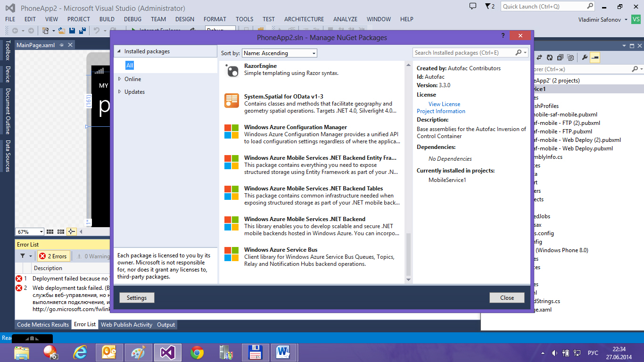The height and width of the screenshot is (362, 644).
Task: Open the TOOLS menu
Action: click(245, 19)
